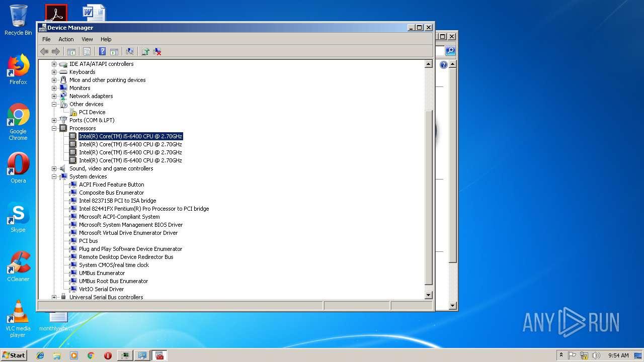
Task: Click the Update Driver Software toolbar icon
Action: point(145,51)
